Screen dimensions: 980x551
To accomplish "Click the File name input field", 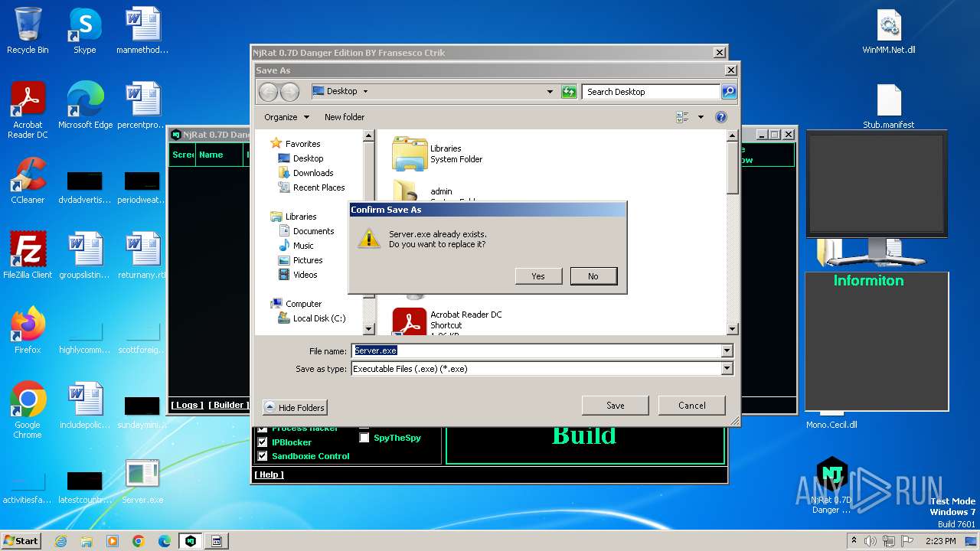I will 535,350.
